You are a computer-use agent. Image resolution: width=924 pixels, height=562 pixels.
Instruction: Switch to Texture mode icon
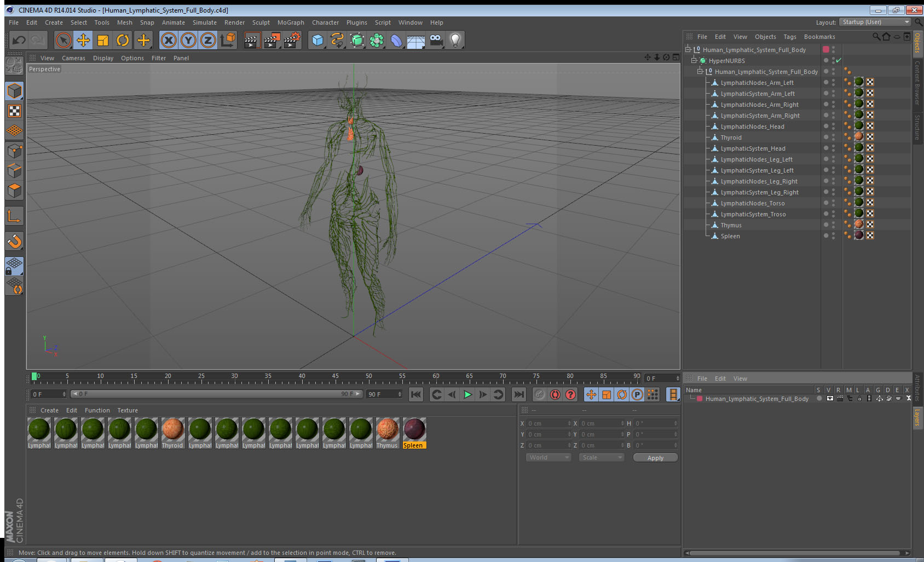(14, 111)
